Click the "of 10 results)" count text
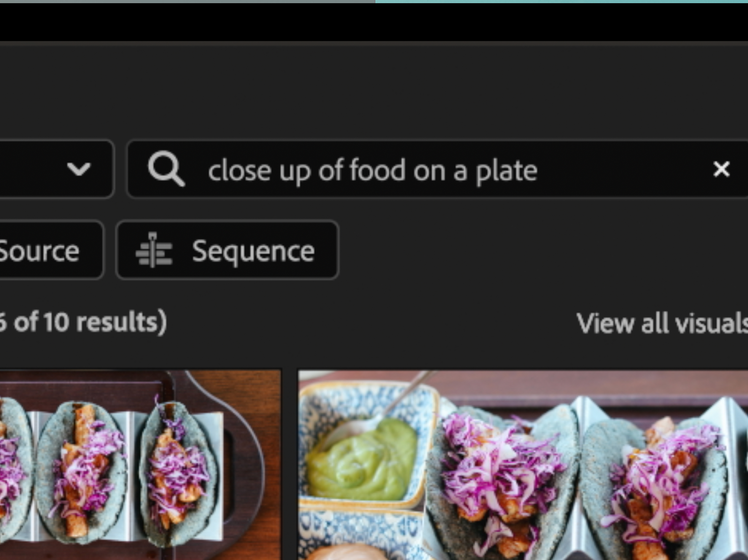 coord(90,322)
